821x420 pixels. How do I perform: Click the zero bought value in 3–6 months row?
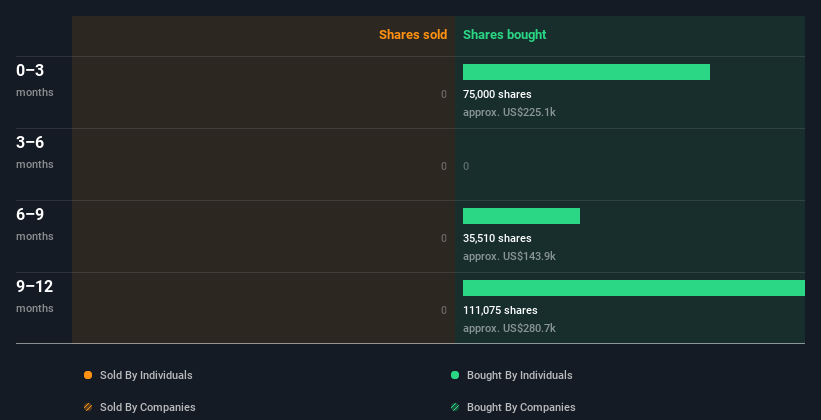[466, 167]
